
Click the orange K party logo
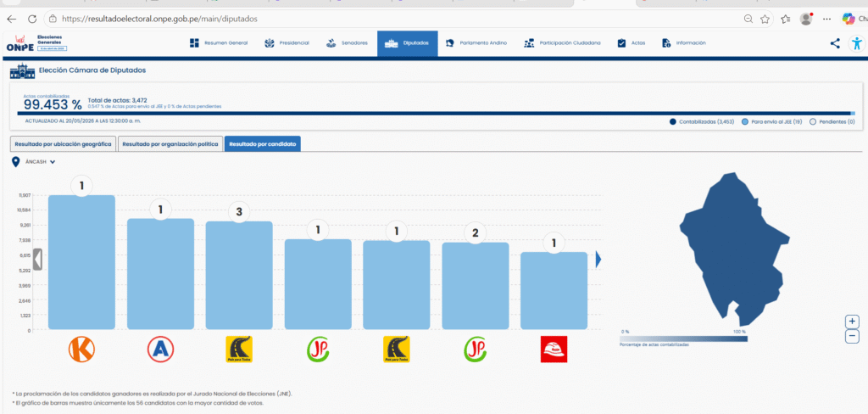coord(81,350)
